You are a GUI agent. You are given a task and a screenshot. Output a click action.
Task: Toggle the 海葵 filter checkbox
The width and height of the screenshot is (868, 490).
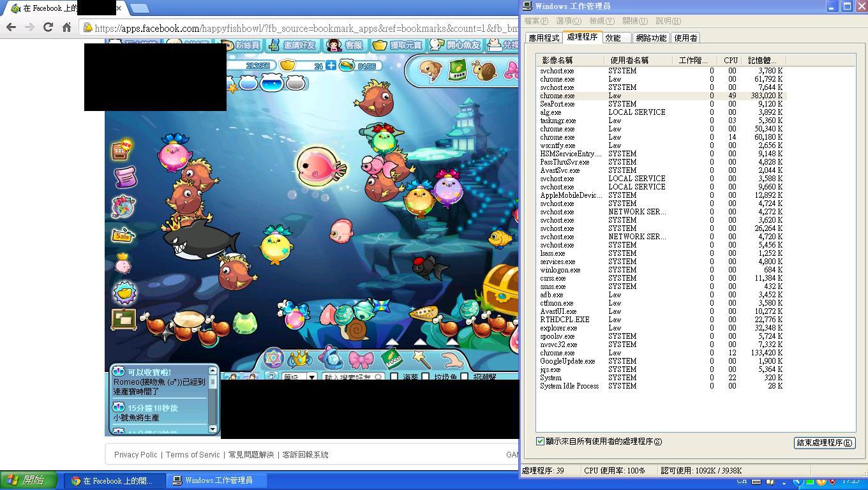point(394,377)
